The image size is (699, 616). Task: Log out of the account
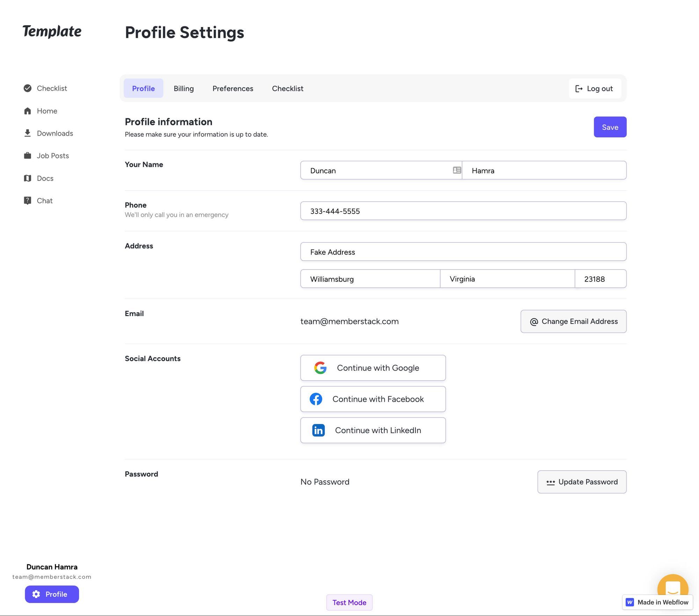tap(594, 88)
